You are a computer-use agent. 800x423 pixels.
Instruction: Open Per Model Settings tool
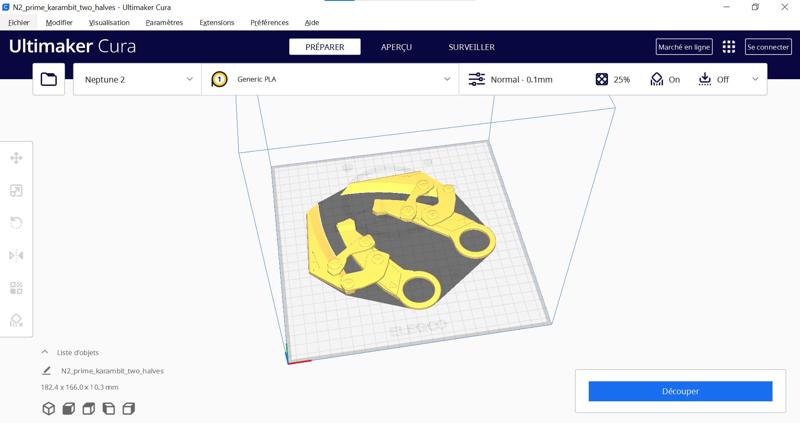16,288
